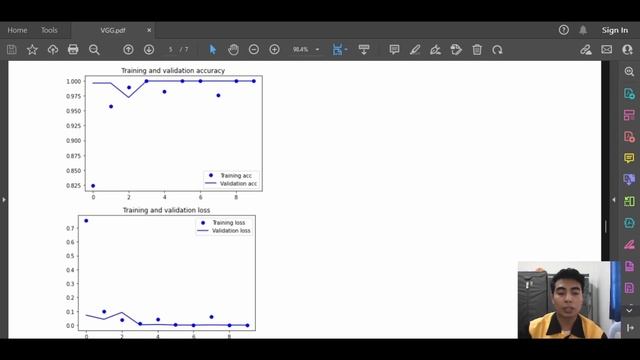Open yellow Comment tool in right sidebar
The image size is (640, 360).
pyautogui.click(x=629, y=158)
